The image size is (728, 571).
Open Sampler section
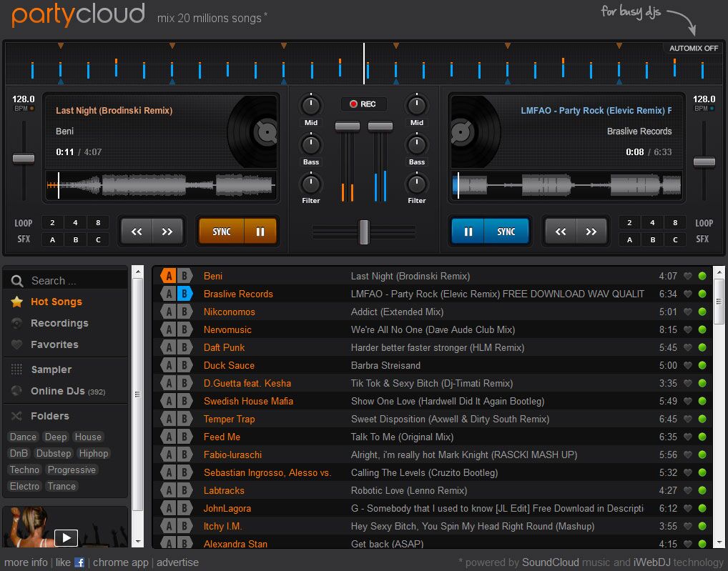(x=51, y=369)
